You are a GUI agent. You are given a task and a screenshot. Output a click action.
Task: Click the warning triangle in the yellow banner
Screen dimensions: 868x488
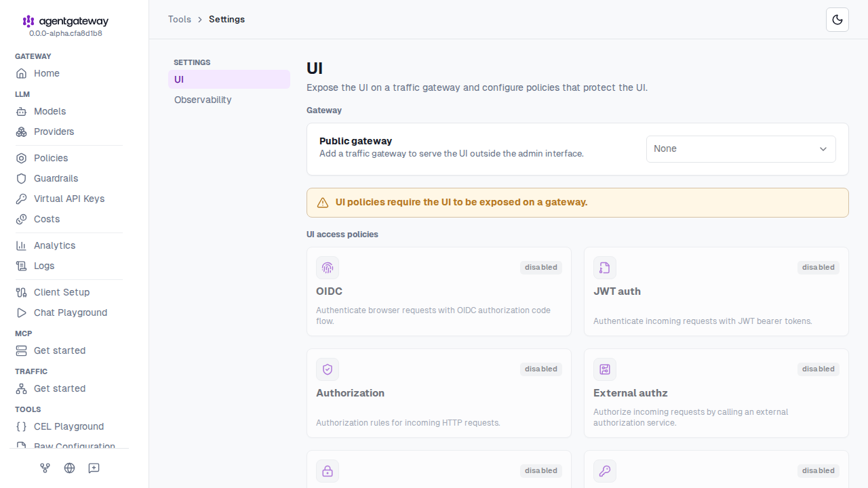click(323, 203)
